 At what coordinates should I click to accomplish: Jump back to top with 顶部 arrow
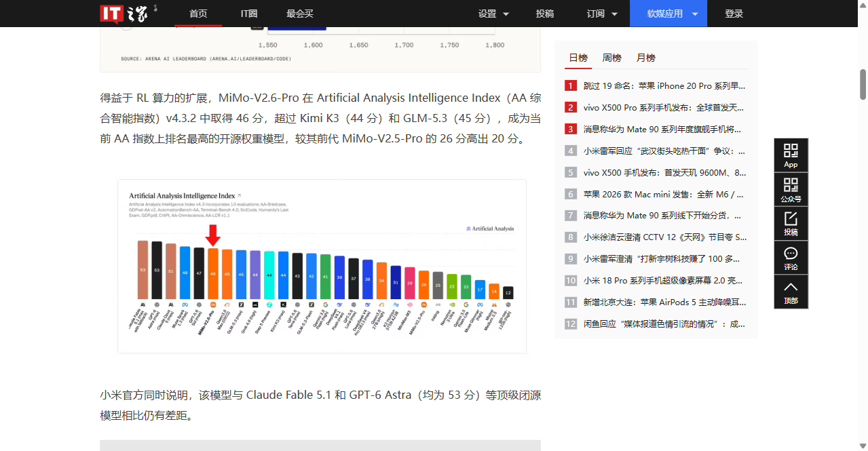coord(791,292)
